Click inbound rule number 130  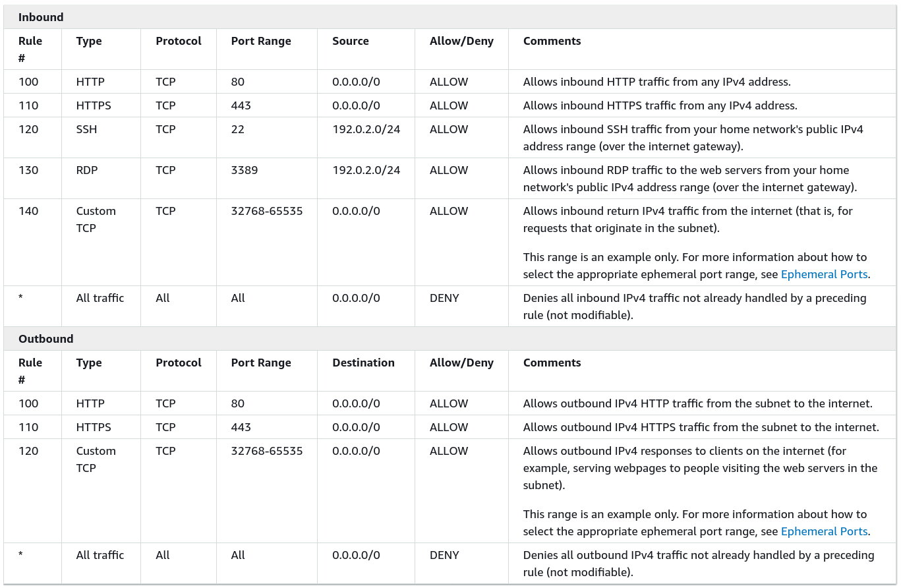click(28, 170)
